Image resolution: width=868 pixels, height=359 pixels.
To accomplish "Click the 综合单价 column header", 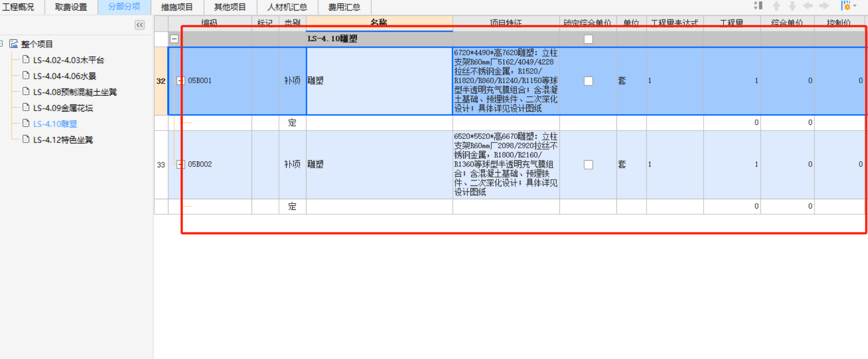I will click(787, 23).
